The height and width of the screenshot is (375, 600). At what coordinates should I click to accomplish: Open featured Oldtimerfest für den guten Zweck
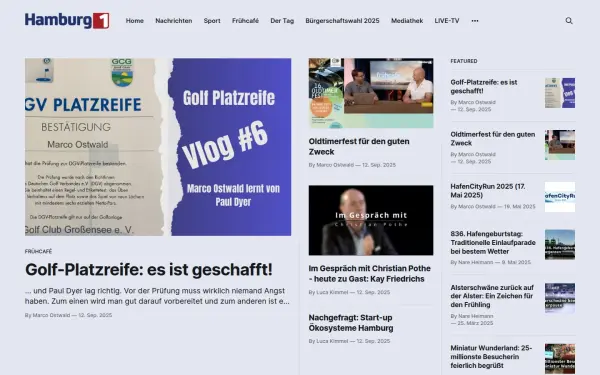[x=492, y=139]
